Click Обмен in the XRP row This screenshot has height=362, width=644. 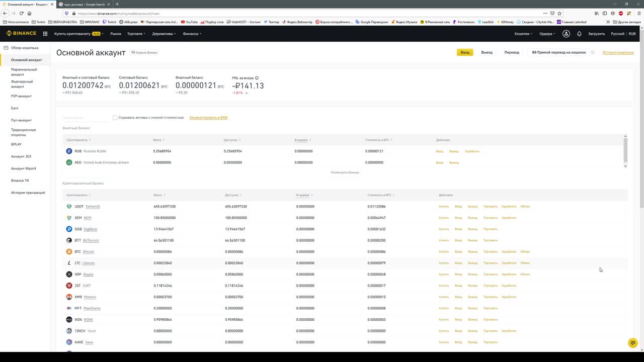click(x=525, y=275)
